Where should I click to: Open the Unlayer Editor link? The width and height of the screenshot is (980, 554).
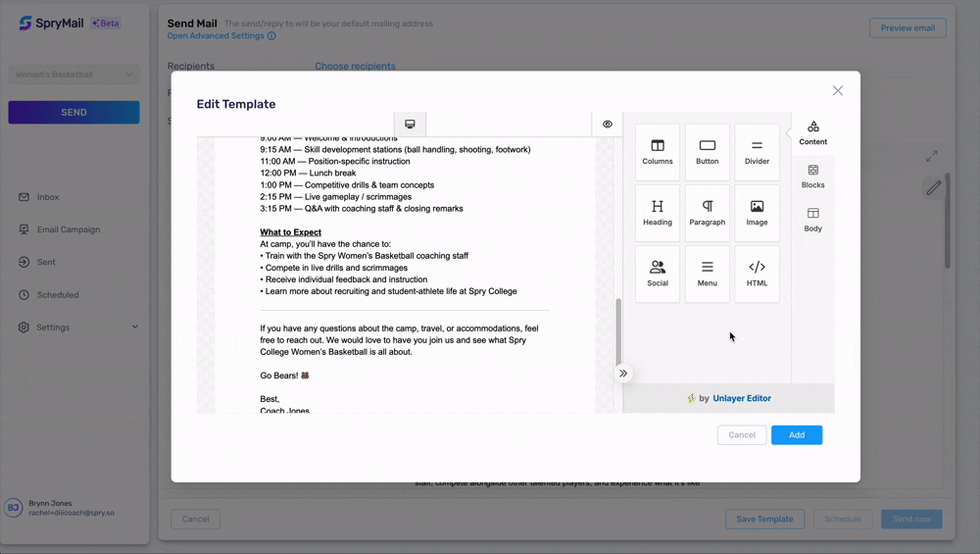click(x=742, y=398)
